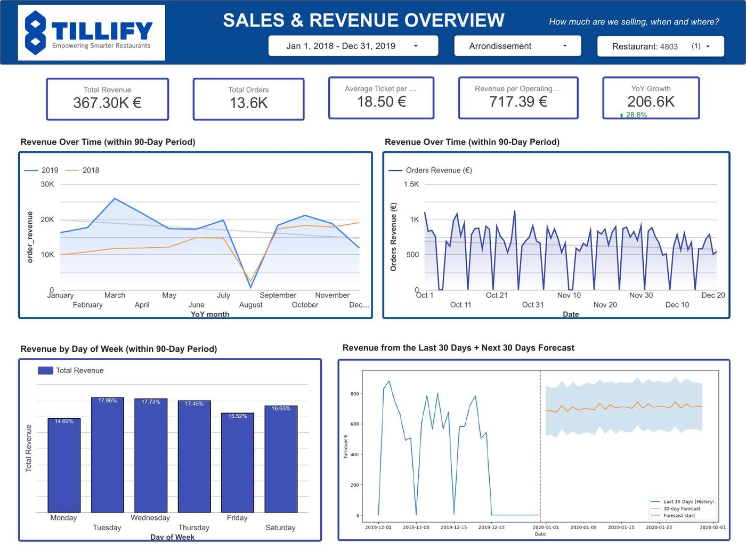Click the 'Revenue by Day of Week' chart title
Viewport: 746px width, 560px height.
(119, 349)
